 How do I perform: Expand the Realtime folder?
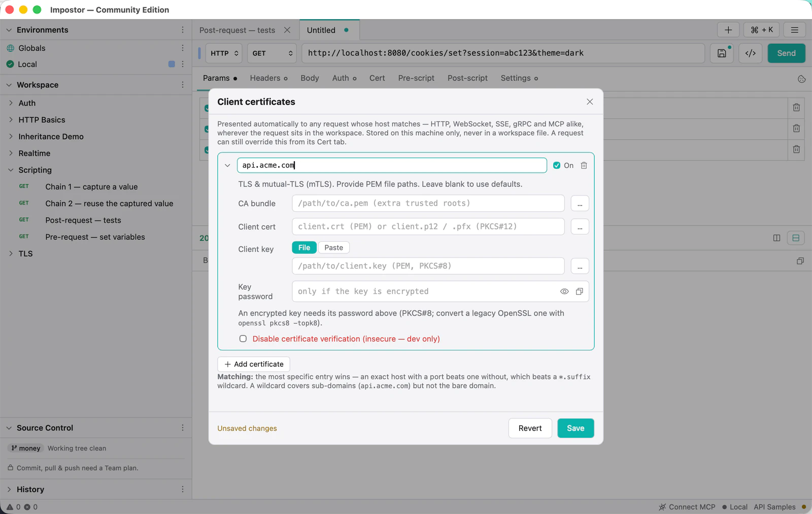11,153
